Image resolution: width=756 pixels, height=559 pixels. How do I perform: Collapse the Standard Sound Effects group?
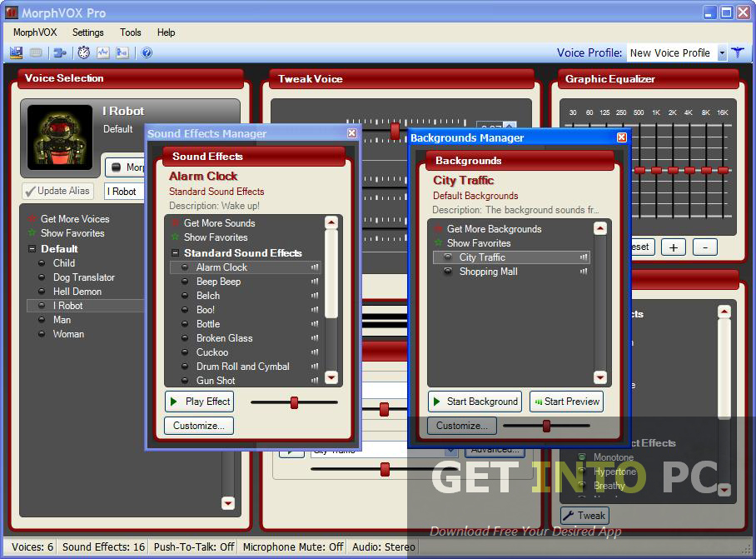point(175,252)
